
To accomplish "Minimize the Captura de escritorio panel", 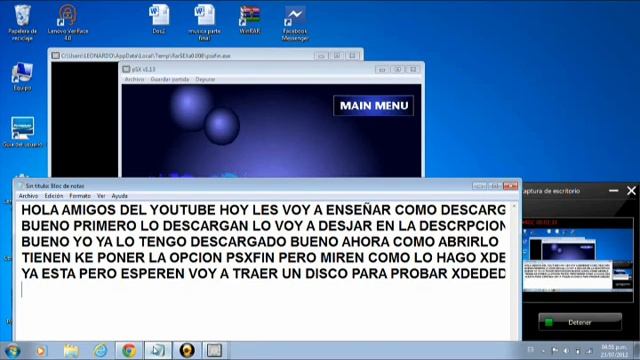I will [x=613, y=191].
